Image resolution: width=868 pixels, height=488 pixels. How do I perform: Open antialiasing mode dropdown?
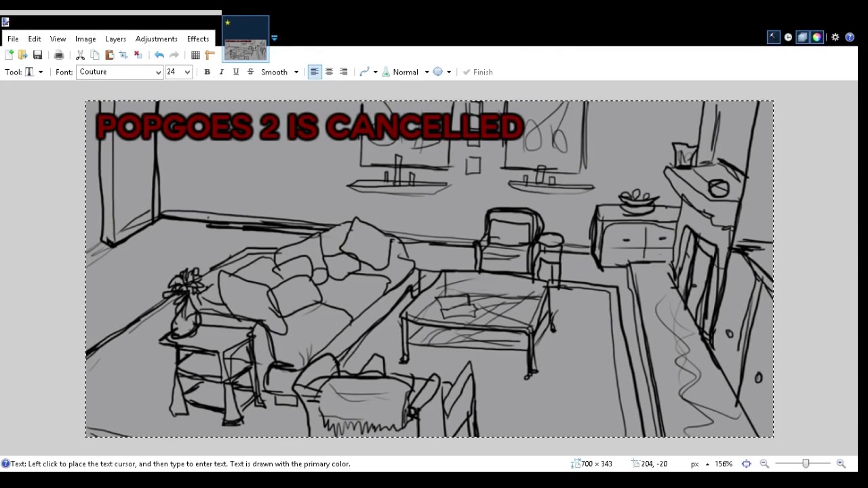[x=368, y=72]
